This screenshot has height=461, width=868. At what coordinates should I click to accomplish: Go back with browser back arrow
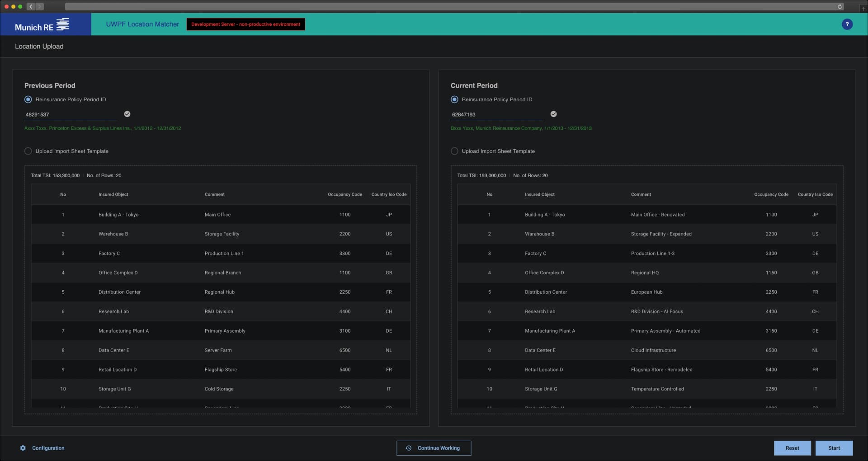point(31,6)
